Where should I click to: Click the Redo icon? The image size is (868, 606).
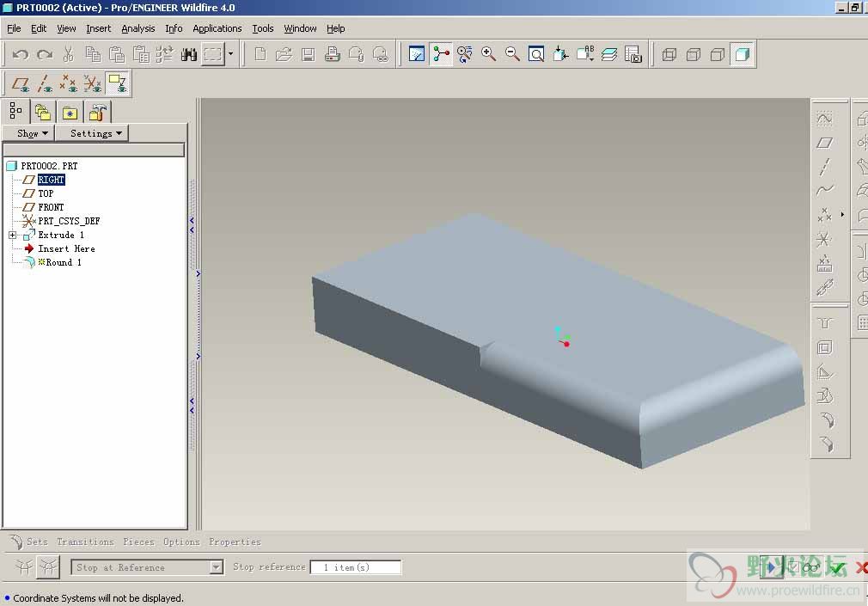point(45,54)
